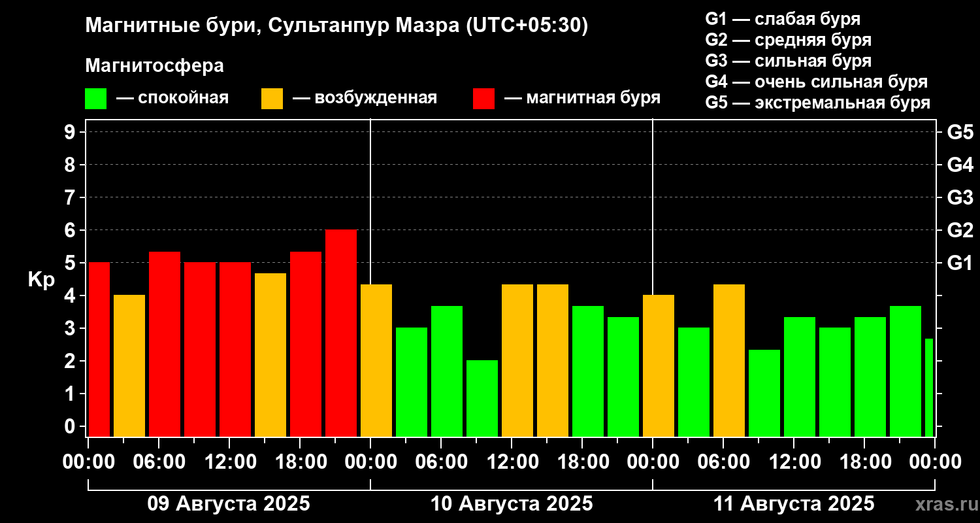Click the first red bar at 00:00 on 09 August
The image size is (980, 523).
(99, 350)
